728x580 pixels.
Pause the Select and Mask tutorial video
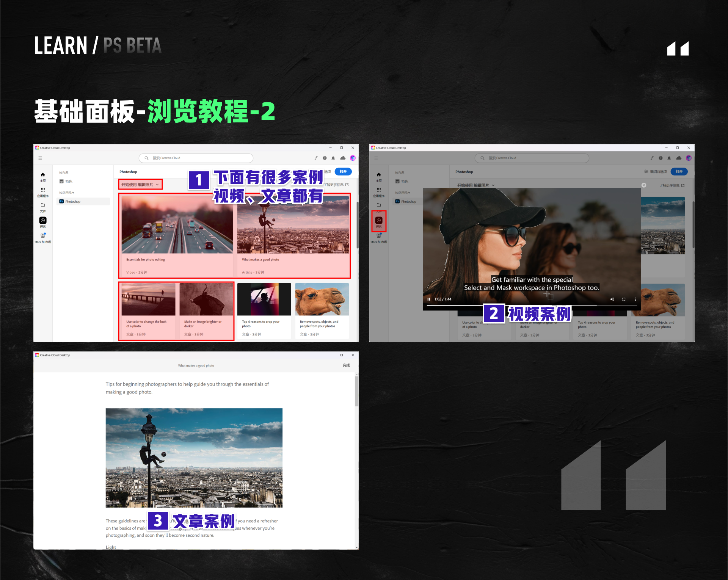click(x=428, y=299)
